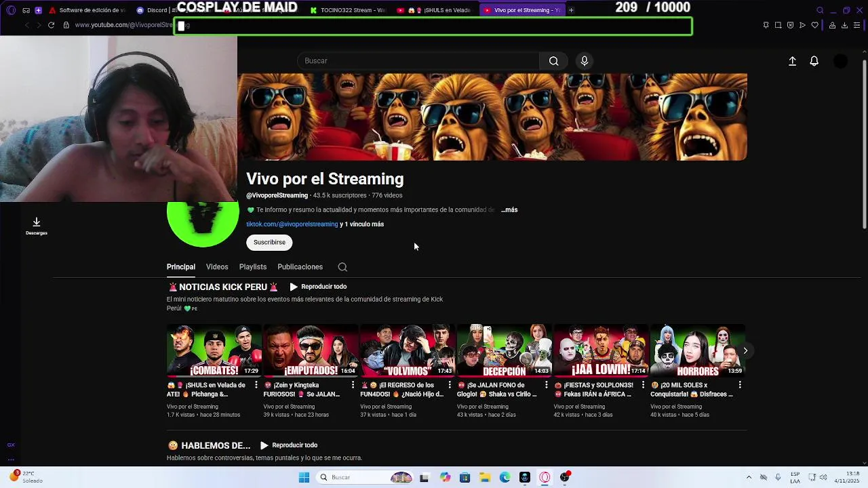The width and height of the screenshot is (868, 488).
Task: Open the ¡EMPUTADOS! video thumbnail
Action: pos(311,350)
